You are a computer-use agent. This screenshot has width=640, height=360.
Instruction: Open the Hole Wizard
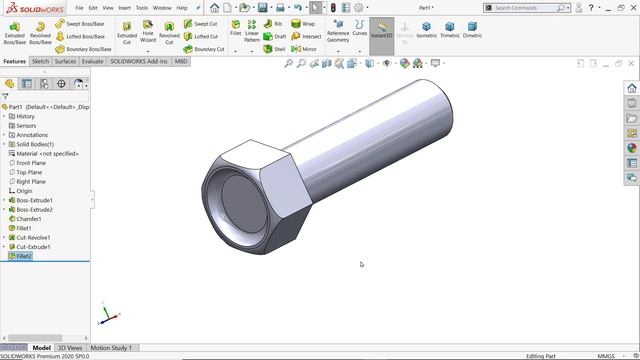tap(148, 31)
